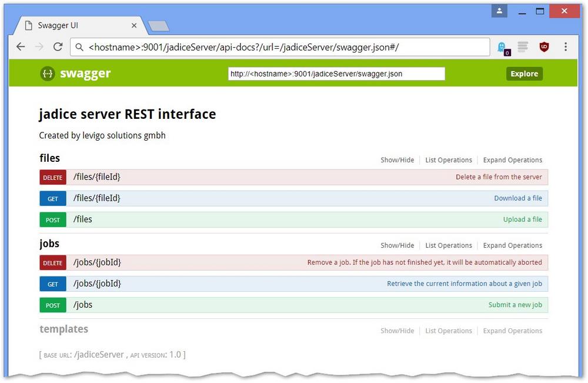The width and height of the screenshot is (588, 383).
Task: Click List Operations for jobs section
Action: [449, 246]
